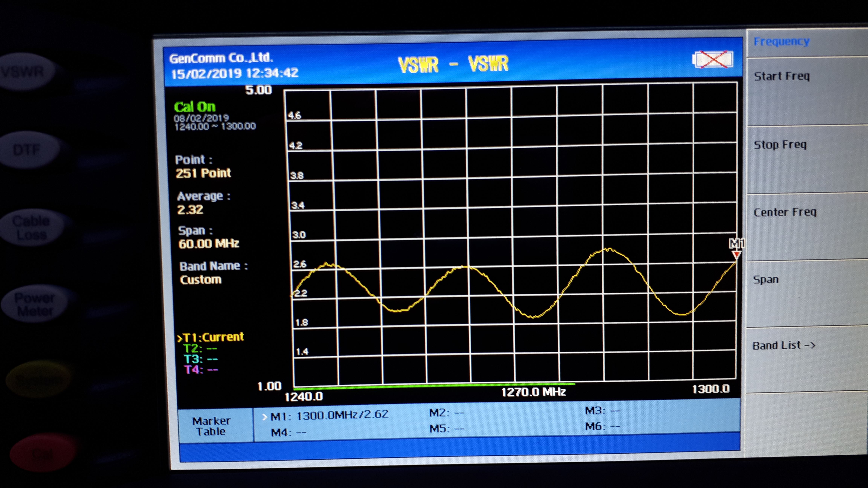This screenshot has height=488, width=868.
Task: Select trace slot T2
Action: pos(200,348)
